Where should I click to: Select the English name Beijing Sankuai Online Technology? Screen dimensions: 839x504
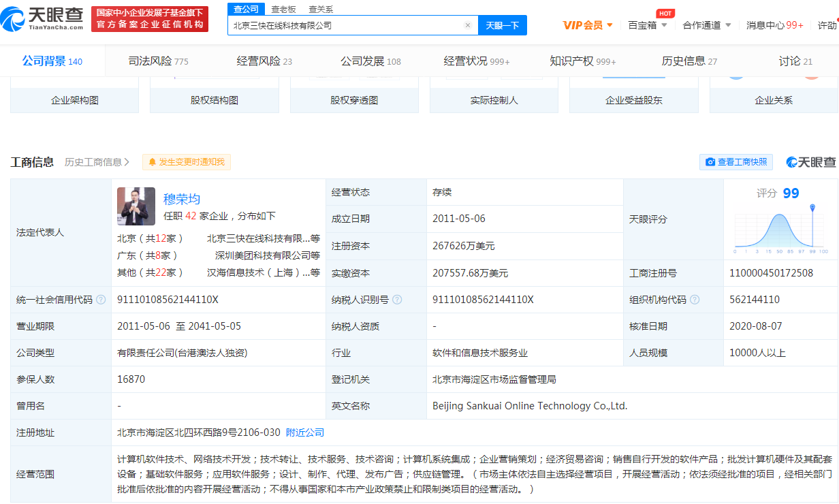[x=530, y=406]
